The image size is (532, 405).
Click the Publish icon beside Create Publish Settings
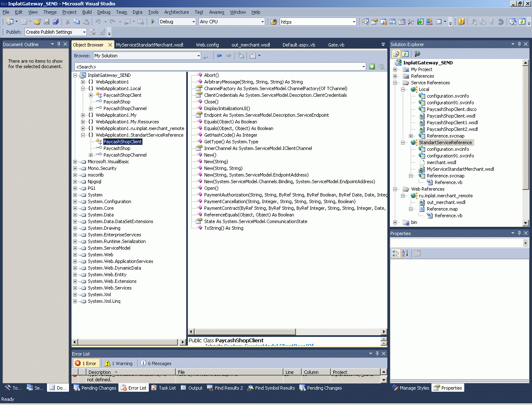[x=93, y=32]
